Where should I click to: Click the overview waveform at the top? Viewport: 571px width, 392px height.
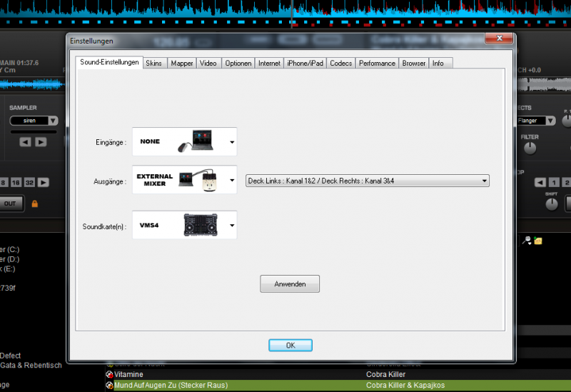(285, 14)
